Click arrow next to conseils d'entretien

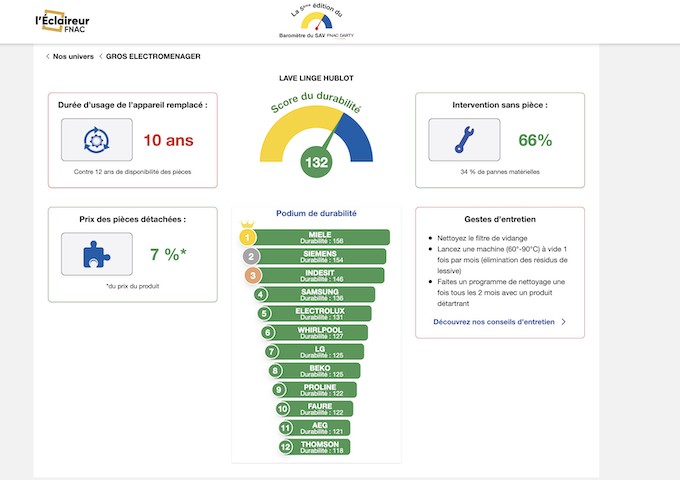pyautogui.click(x=563, y=322)
